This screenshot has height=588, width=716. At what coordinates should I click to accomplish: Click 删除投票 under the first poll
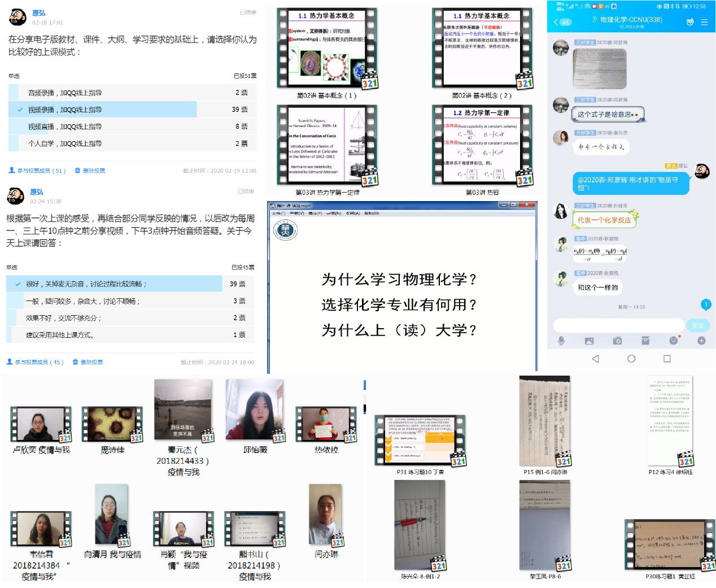coord(90,171)
